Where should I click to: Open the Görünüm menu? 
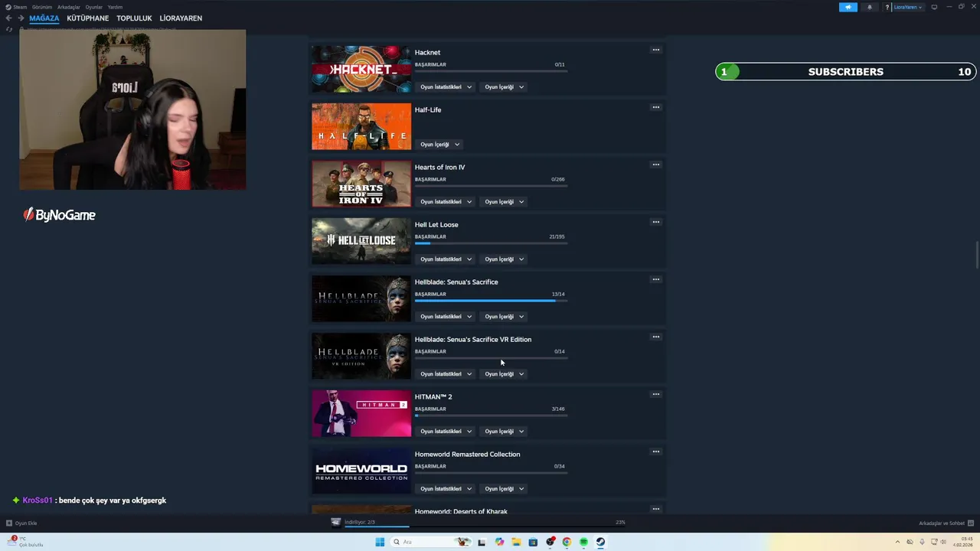point(42,7)
